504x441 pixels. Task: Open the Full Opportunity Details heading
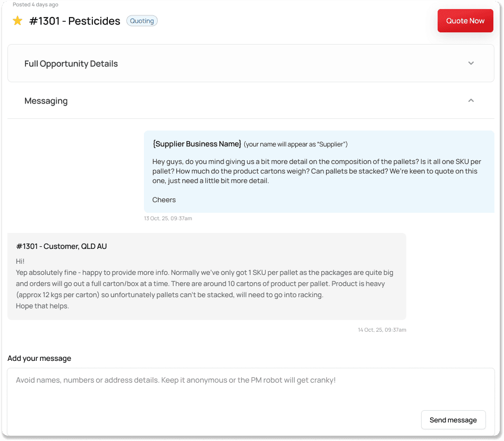[71, 64]
